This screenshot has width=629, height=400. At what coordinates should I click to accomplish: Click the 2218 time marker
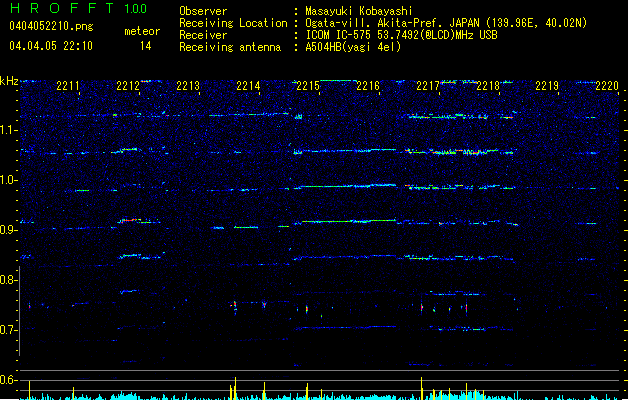[488, 86]
